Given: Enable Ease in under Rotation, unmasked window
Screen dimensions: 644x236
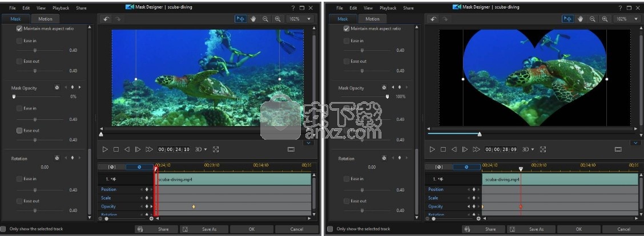Looking at the screenshot, I should (19, 179).
